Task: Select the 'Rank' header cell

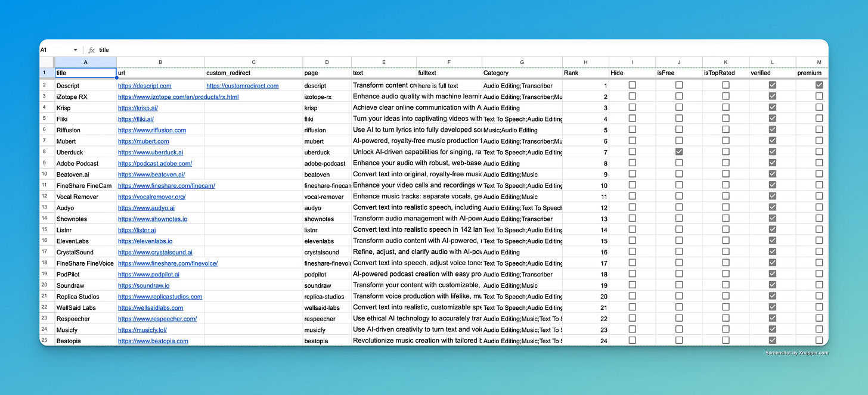Action: [x=585, y=73]
